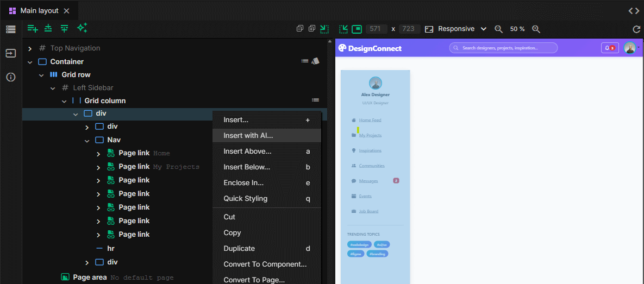Expand the Top Navigation tree node
644x284 pixels.
(30, 48)
